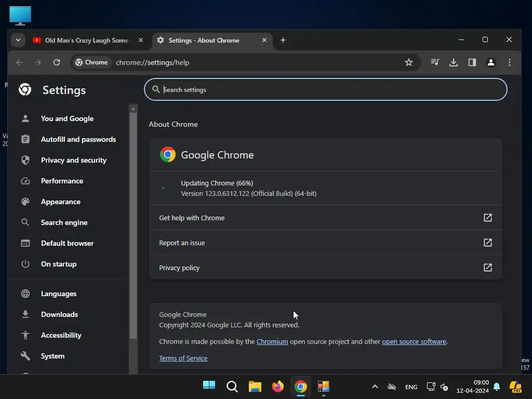Open On startup settings
532x399 pixels.
[x=59, y=264]
